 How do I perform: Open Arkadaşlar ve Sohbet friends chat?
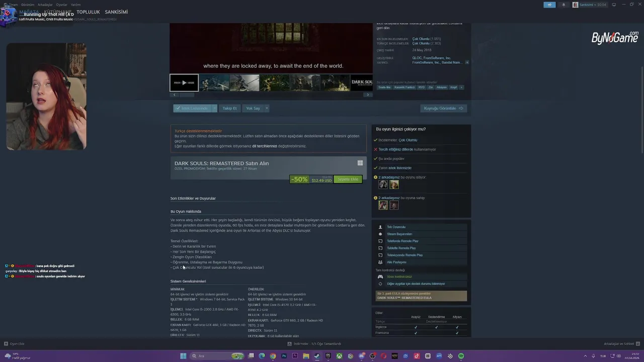click(621, 344)
